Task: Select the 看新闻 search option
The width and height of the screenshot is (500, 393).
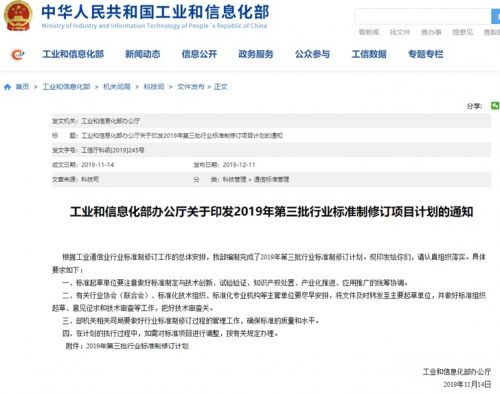Action: 369,32
